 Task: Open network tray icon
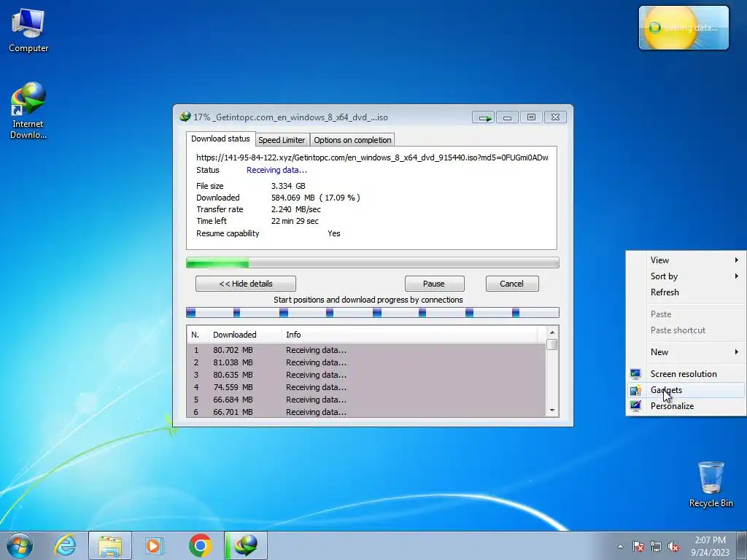point(656,546)
